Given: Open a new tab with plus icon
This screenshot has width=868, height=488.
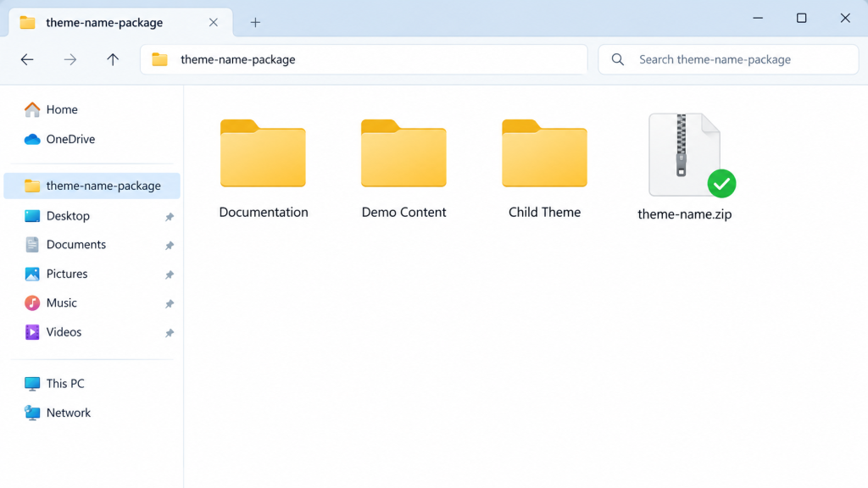Looking at the screenshot, I should [255, 23].
